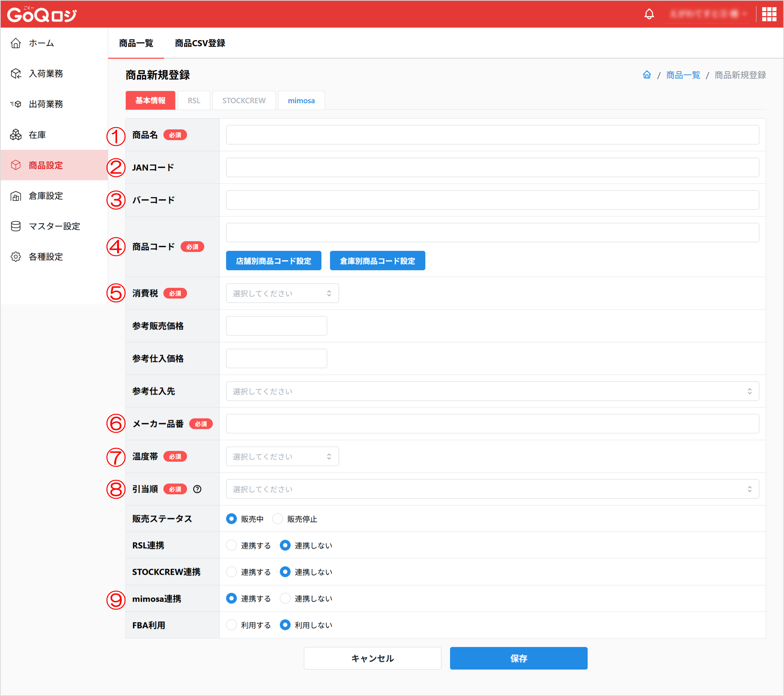Click the 各種設定 gear icon
The height and width of the screenshot is (696, 784).
click(16, 256)
